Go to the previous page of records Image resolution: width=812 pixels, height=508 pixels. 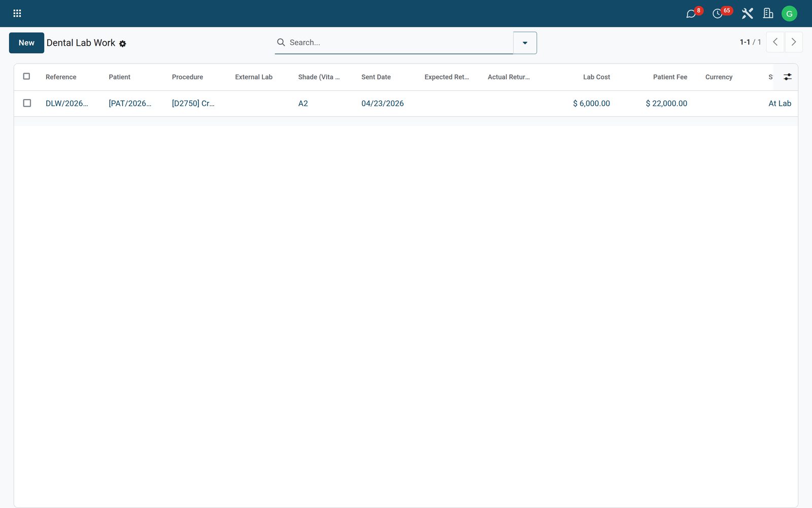point(775,42)
